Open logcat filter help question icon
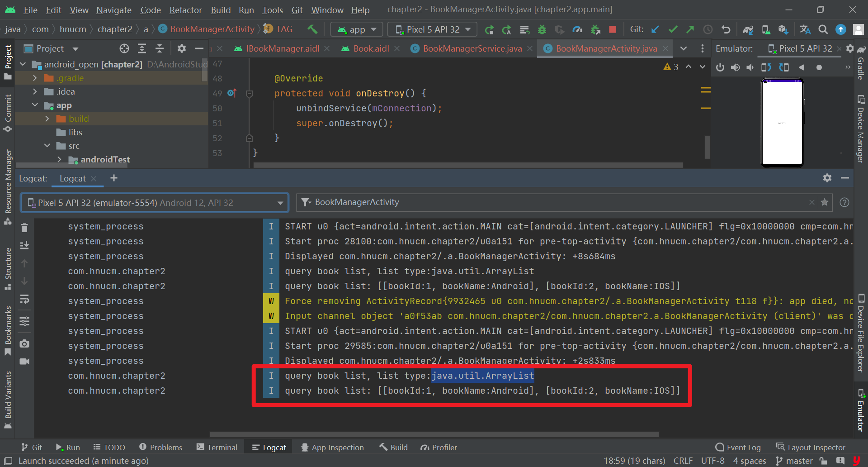Image resolution: width=868 pixels, height=467 pixels. click(x=844, y=202)
